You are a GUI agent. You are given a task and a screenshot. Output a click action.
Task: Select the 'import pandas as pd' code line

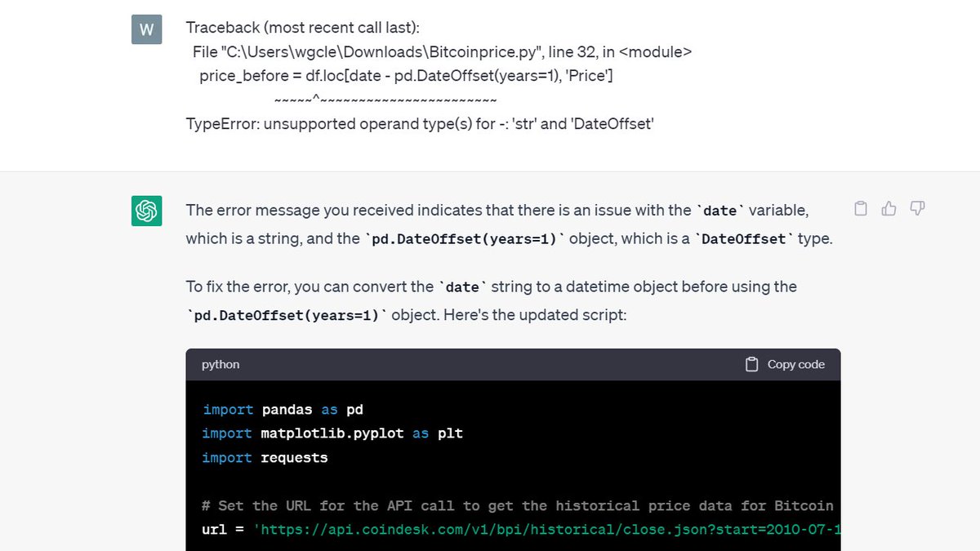pyautogui.click(x=283, y=410)
